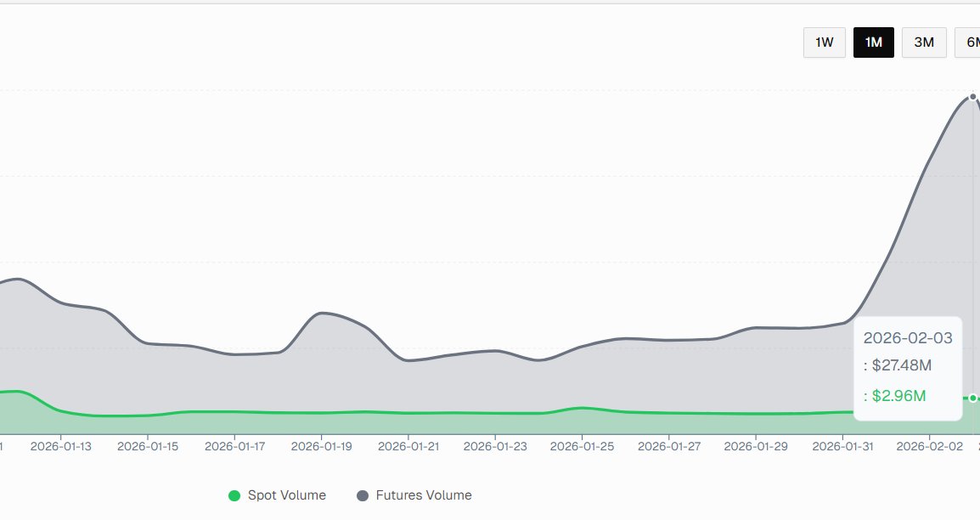Click the tooltip date 2026-02-03
This screenshot has height=520, width=980.
coord(908,338)
